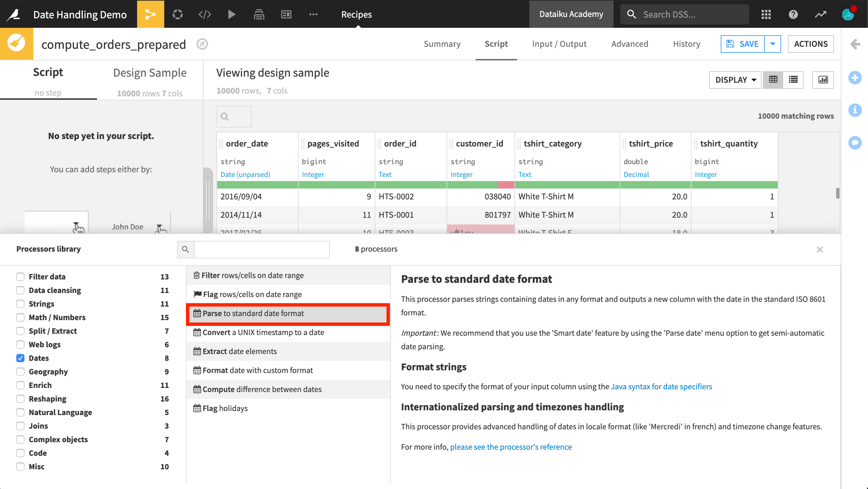Uncheck the Dates processor category
868x489 pixels.
coord(20,358)
